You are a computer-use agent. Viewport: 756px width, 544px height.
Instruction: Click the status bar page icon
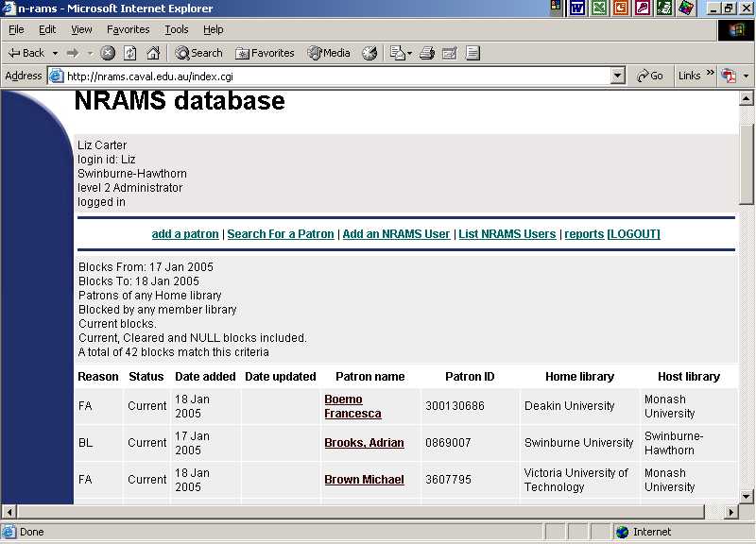click(9, 532)
